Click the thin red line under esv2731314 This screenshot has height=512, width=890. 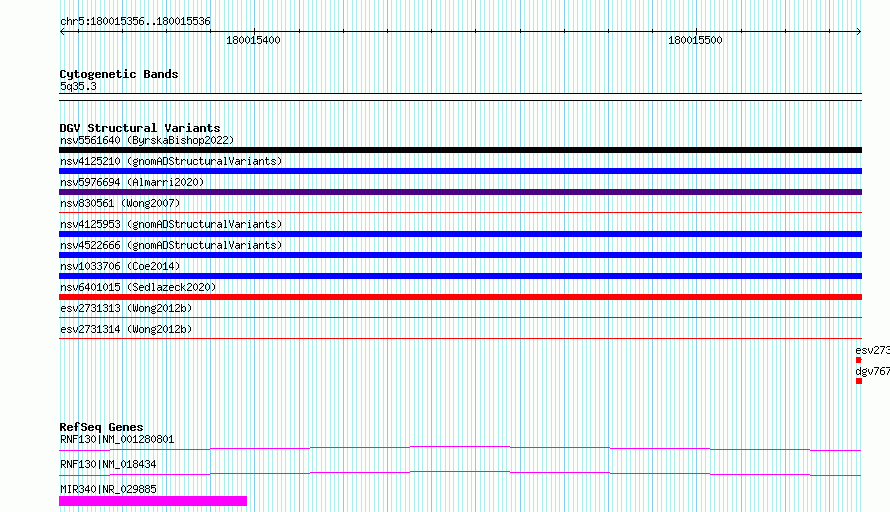click(x=460, y=339)
